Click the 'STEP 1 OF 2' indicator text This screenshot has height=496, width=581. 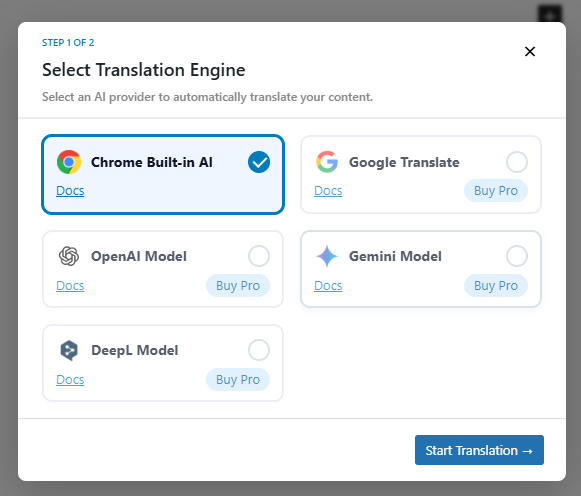(x=68, y=43)
